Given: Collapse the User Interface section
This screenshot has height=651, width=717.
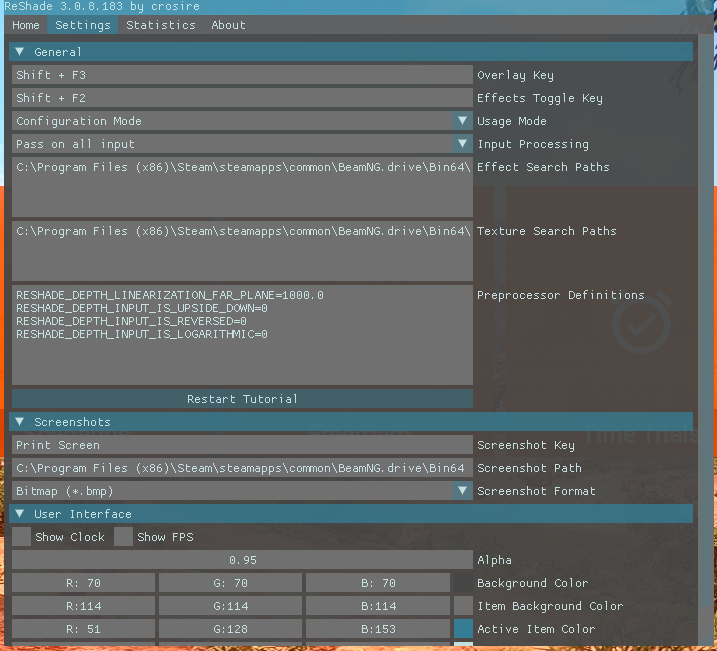Looking at the screenshot, I should (351, 514).
